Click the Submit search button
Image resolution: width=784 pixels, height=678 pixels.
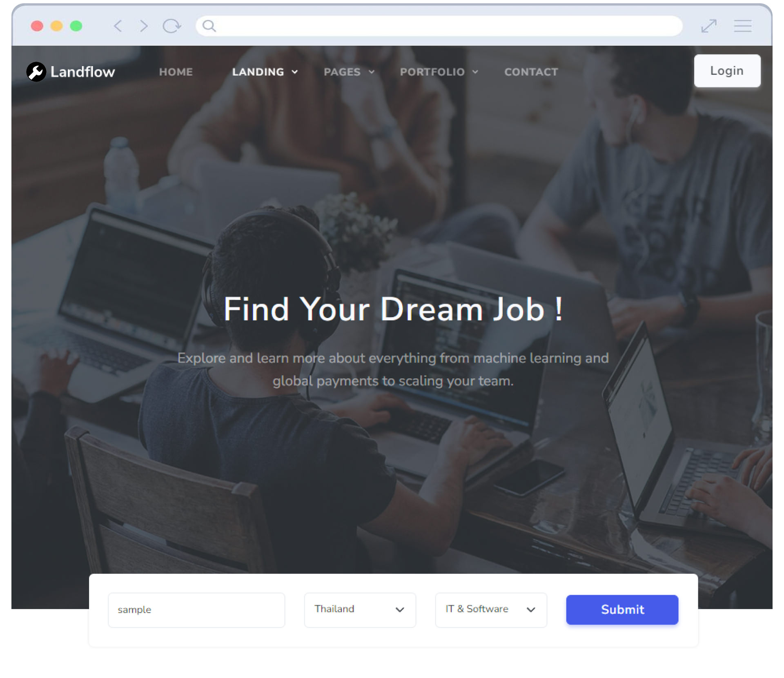coord(623,609)
